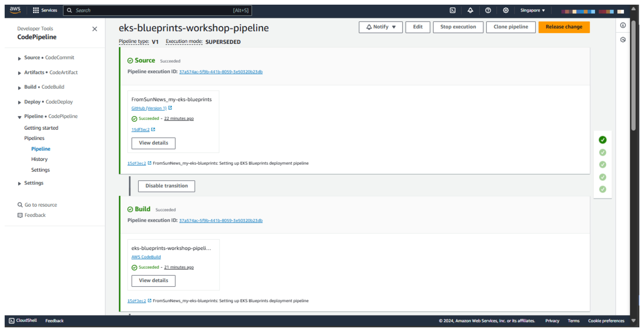Screen dimensions: 644x332
Task: Focus the AWS search input field
Action: click(157, 10)
